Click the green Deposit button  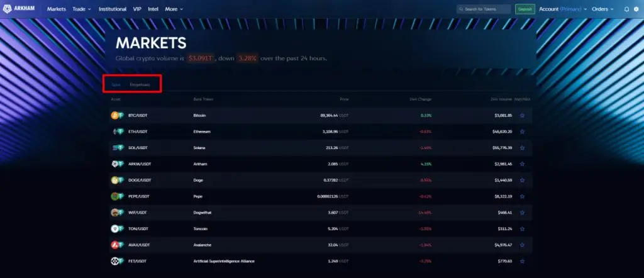525,9
